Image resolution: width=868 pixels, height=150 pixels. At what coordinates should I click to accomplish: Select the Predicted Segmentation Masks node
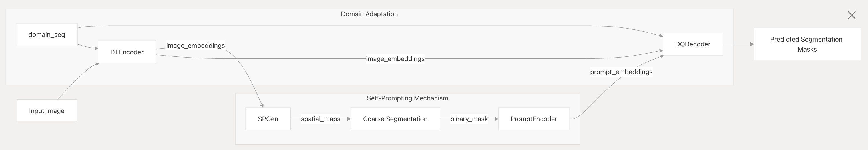click(807, 44)
